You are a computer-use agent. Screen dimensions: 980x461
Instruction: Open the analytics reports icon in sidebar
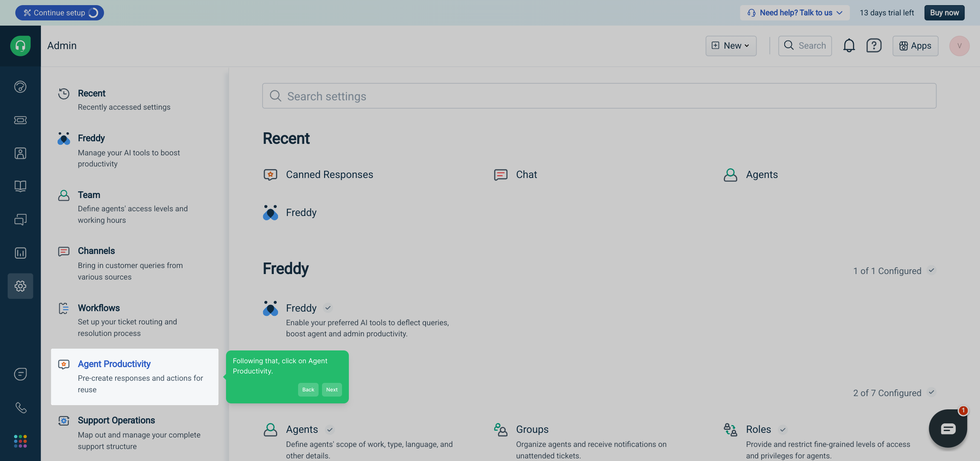coord(20,253)
